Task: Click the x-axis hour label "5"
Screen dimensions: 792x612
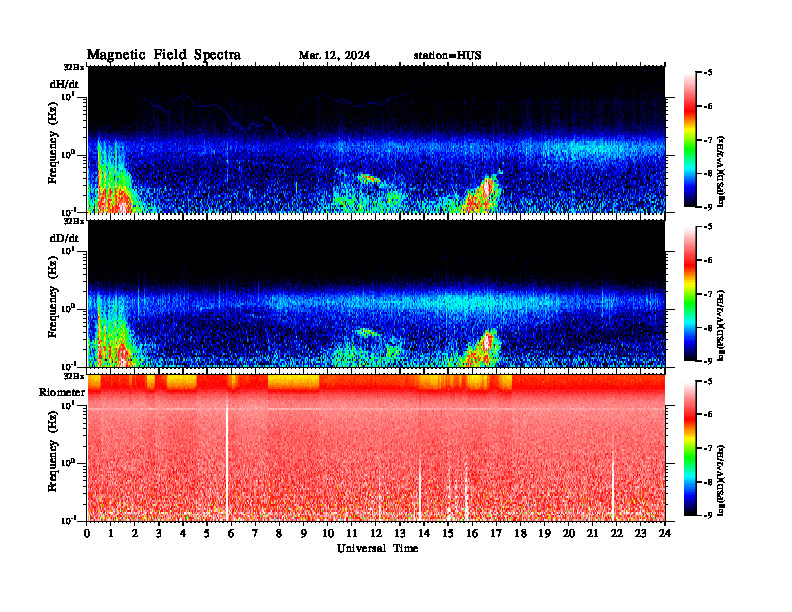Action: point(207,534)
